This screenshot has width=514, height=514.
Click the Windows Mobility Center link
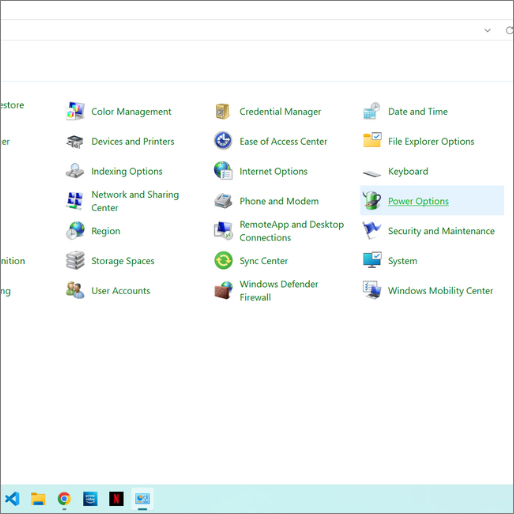(440, 291)
